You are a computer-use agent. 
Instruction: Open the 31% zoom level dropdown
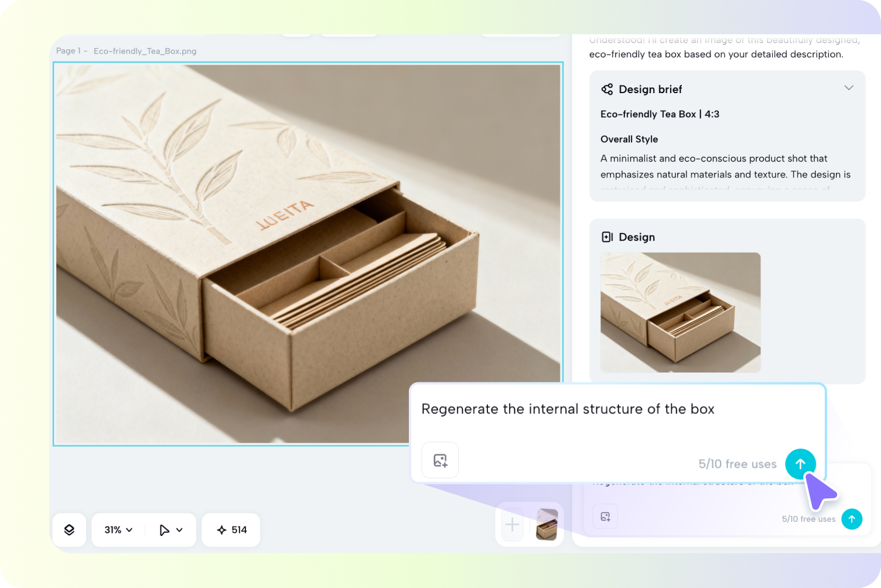click(x=118, y=530)
